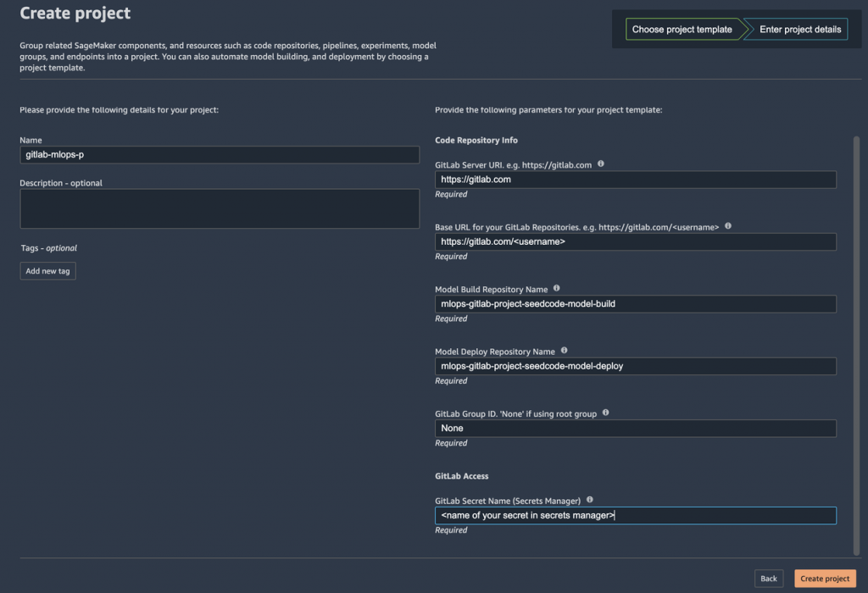
Task: Click the GitLab Server URL input field
Action: [636, 180]
